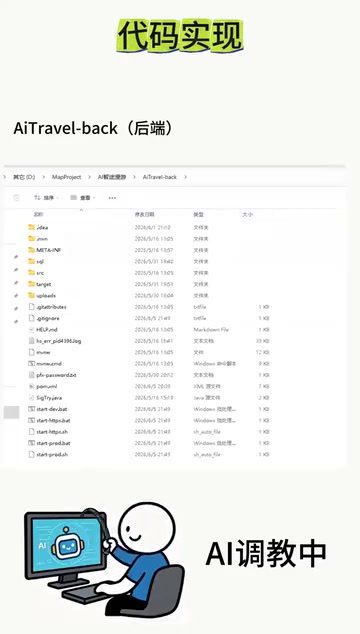
Task: Select the src folder icon
Action: [32, 273]
